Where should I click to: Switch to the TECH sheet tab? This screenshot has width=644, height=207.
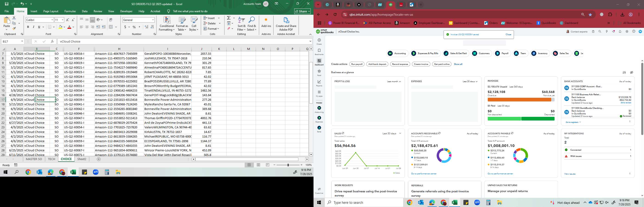tap(51, 159)
